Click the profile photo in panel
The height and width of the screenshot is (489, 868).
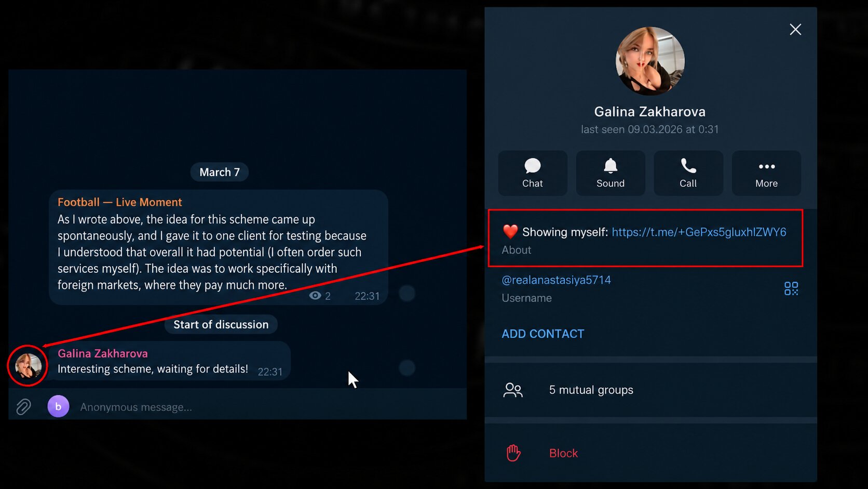click(650, 61)
